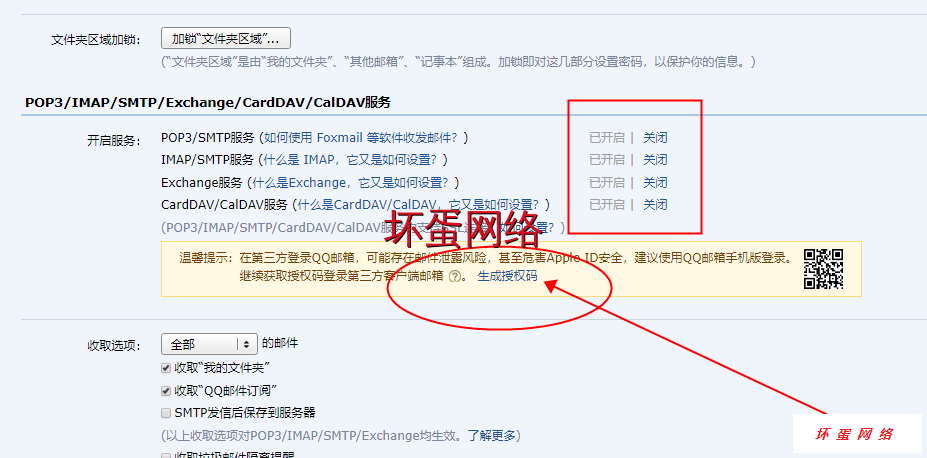Close the Exchange service via 关闭
This screenshot has width=927, height=458.
point(655,183)
